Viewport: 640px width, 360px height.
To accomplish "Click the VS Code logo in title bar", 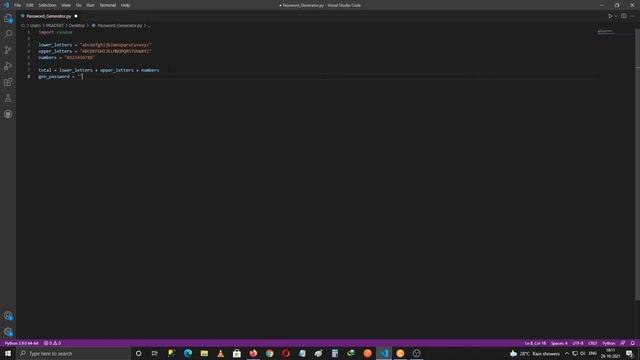I will point(6,5).
